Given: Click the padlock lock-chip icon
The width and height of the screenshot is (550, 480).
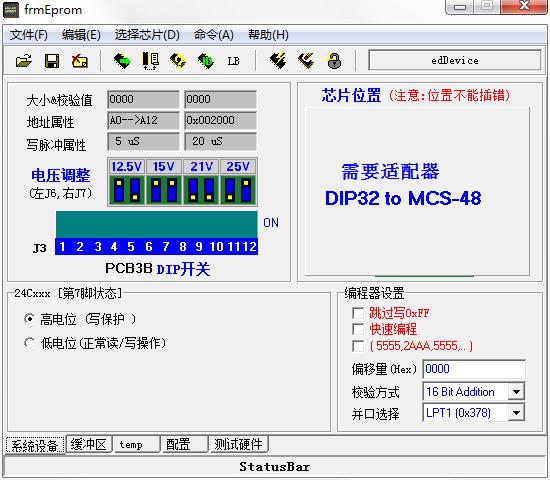Looking at the screenshot, I should point(334,61).
